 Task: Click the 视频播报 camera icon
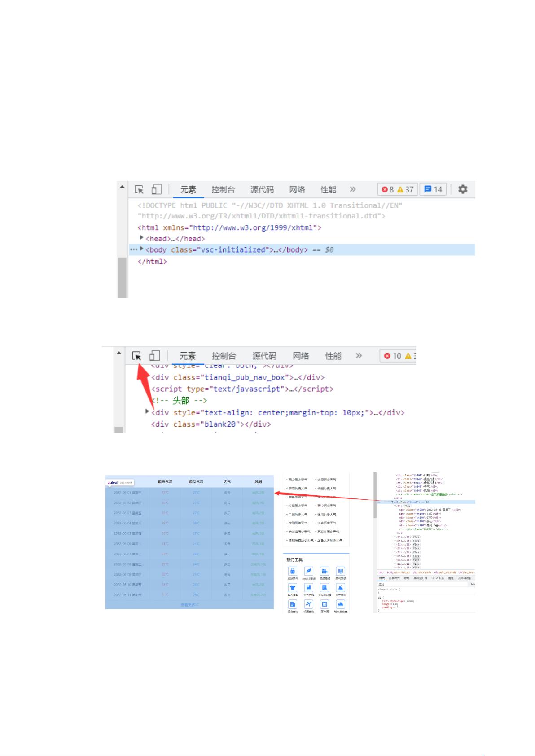(x=325, y=571)
